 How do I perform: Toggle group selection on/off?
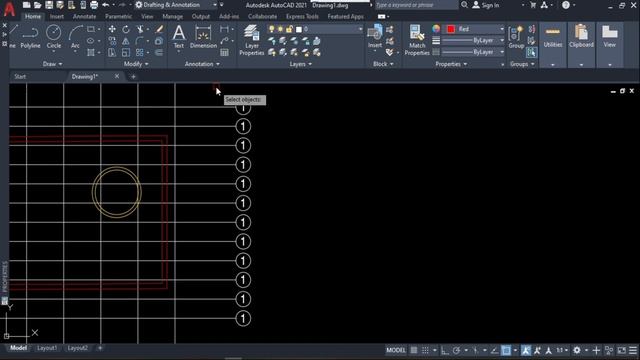coord(531,52)
